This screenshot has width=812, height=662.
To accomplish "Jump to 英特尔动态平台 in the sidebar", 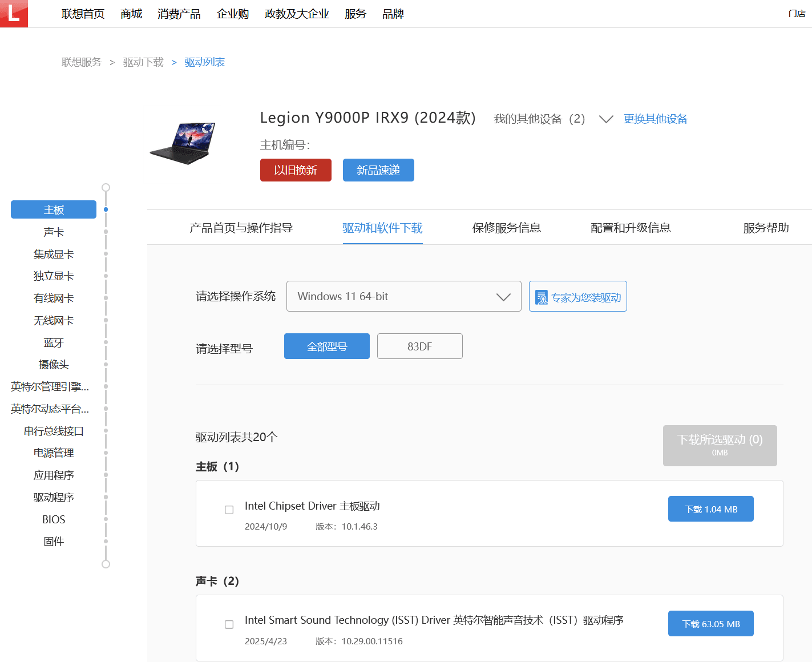I will pyautogui.click(x=50, y=409).
